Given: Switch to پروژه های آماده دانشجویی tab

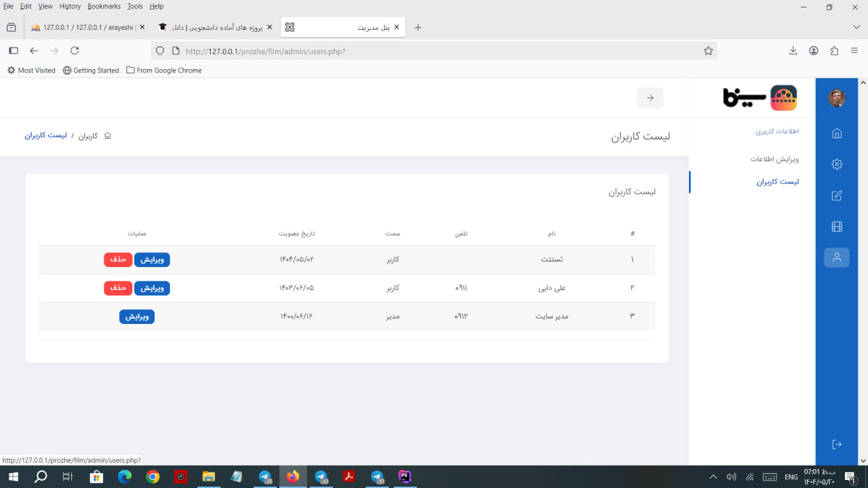Looking at the screenshot, I should [216, 27].
